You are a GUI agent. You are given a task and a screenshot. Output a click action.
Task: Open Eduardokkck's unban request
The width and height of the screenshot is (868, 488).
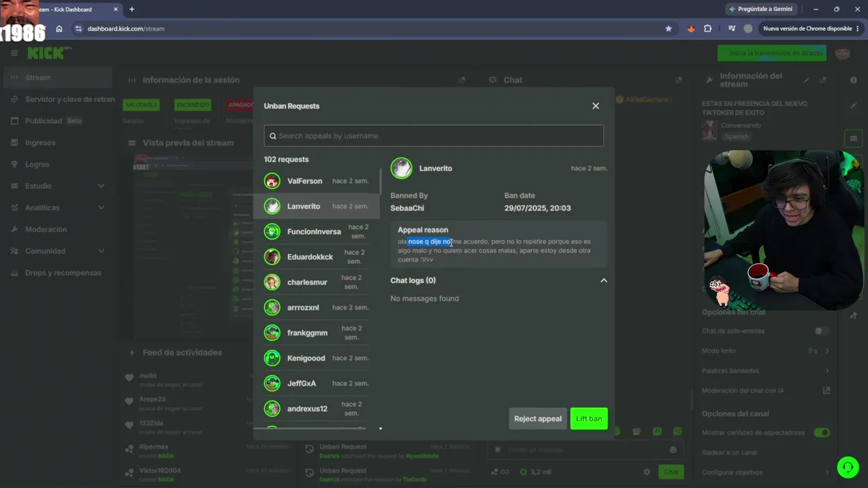coord(317,257)
